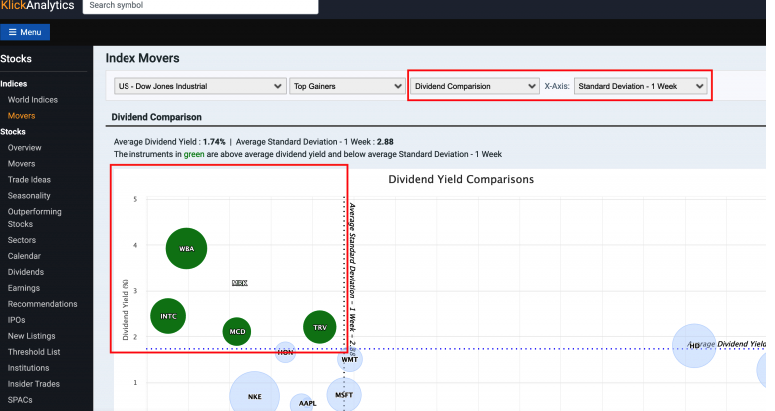Select Movers under Stocks section in sidebar
The image size is (775, 411).
click(x=21, y=164)
